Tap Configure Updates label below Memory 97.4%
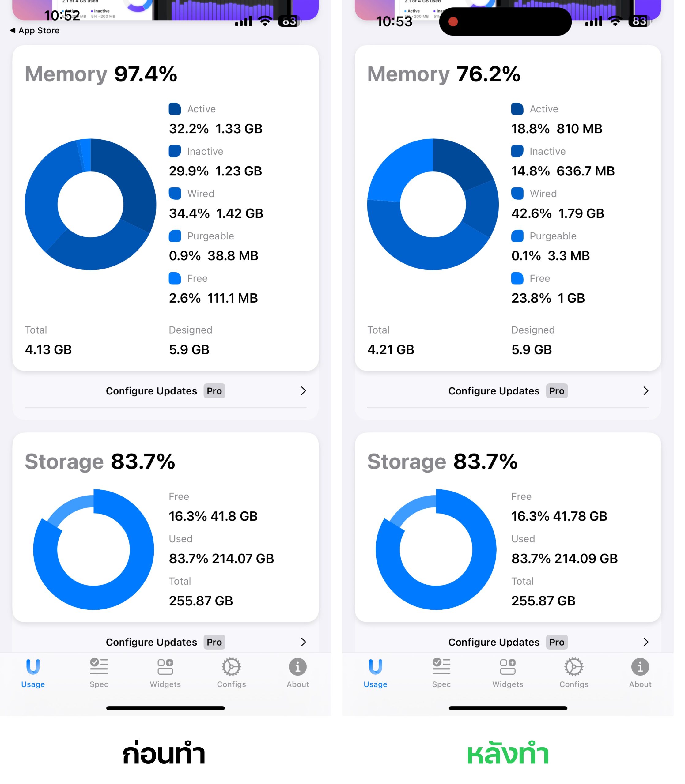Viewport: 685px width, 784px height. [151, 391]
